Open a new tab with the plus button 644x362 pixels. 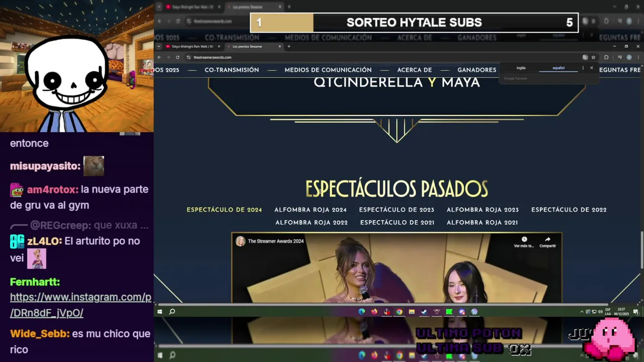pyautogui.click(x=289, y=46)
